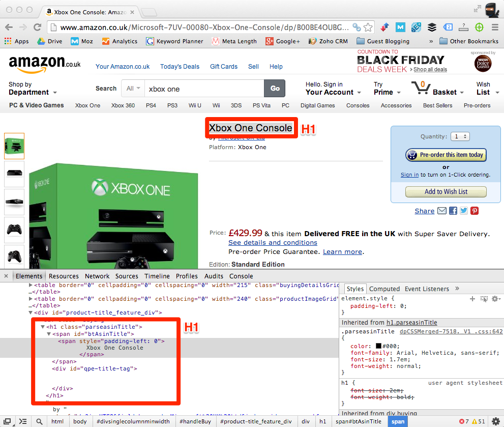Click the DevTools search magnifier icon
The width and height of the screenshot is (504, 427).
pos(39,421)
